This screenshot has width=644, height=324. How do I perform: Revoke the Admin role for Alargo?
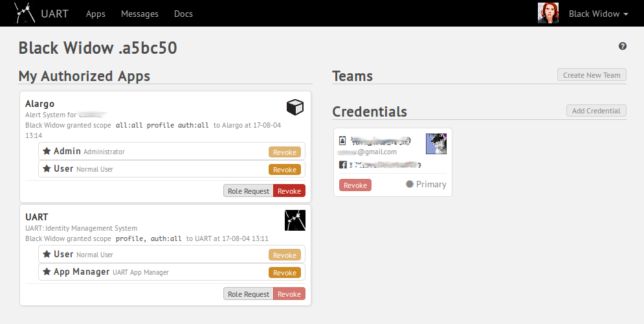pyautogui.click(x=285, y=152)
